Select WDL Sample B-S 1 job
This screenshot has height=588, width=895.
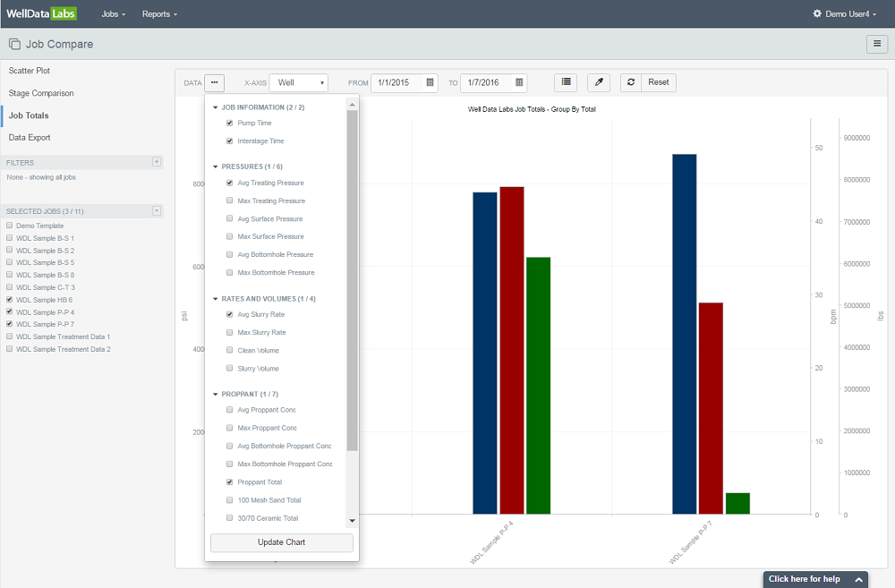(9, 237)
